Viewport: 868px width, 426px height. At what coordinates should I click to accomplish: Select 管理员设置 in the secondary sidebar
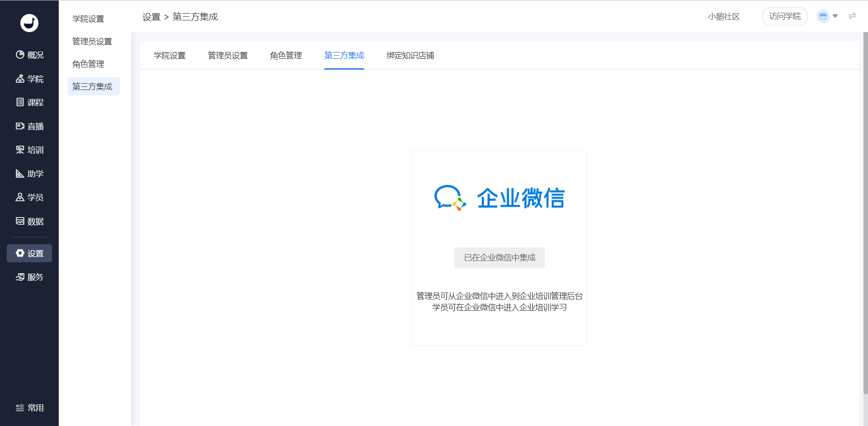(x=92, y=41)
